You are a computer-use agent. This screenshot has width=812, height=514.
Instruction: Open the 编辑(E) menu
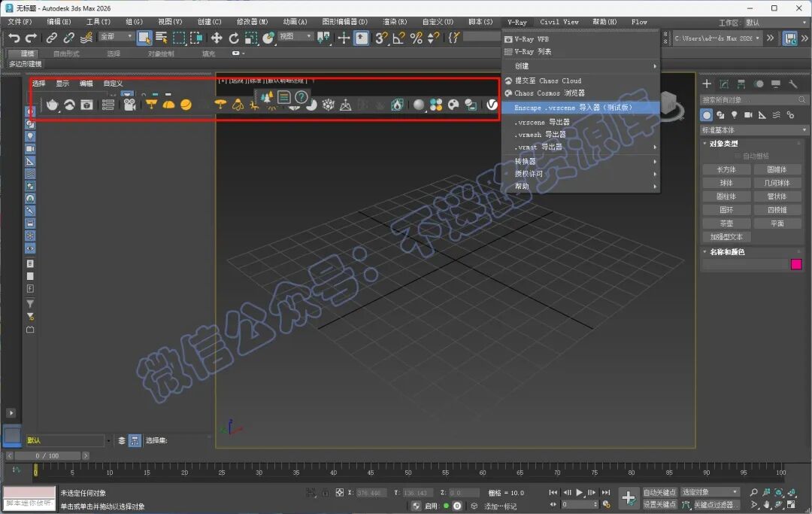click(x=59, y=22)
